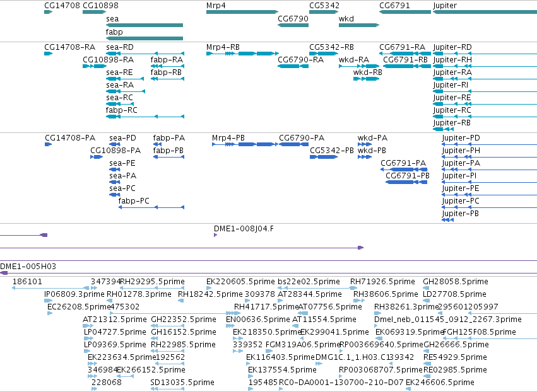Select the SD13035.5prime EST label
The width and height of the screenshot is (537, 392).
[x=182, y=383]
